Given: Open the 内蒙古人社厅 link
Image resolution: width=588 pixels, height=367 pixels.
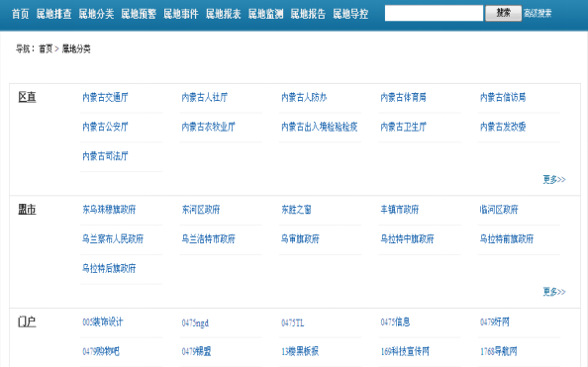Looking at the screenshot, I should point(205,98).
